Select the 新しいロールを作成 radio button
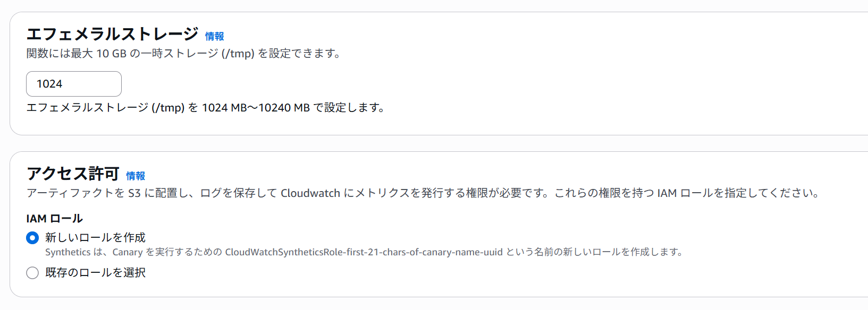 [x=32, y=238]
